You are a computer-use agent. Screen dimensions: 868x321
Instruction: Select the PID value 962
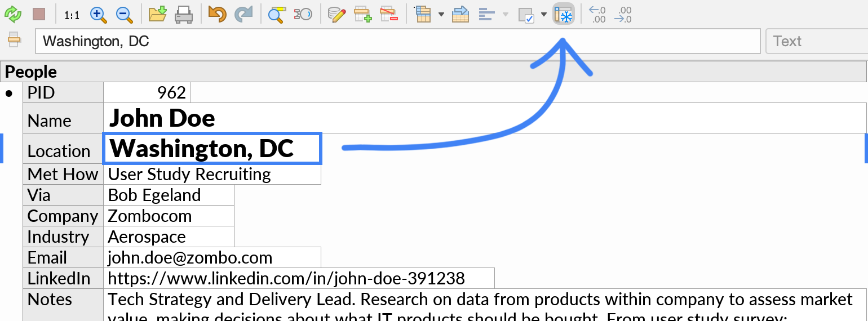[147, 92]
